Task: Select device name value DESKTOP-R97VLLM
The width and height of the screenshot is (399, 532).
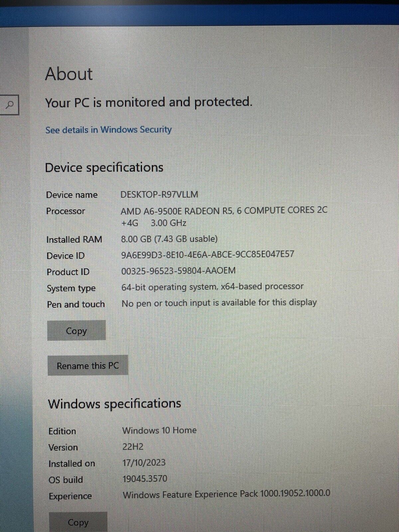Action: [x=159, y=194]
